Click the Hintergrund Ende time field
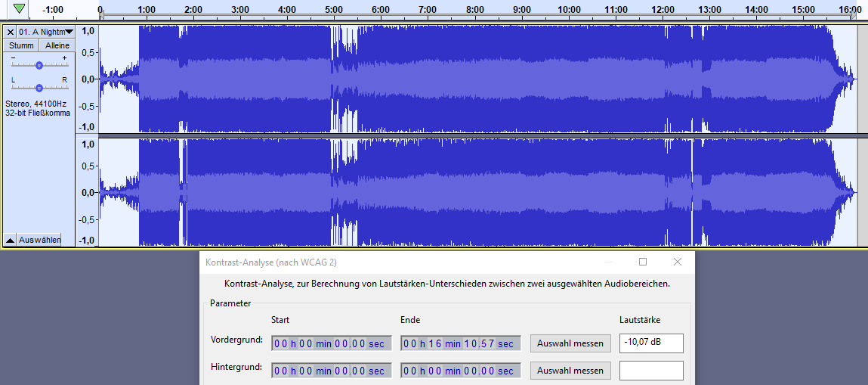868x385 pixels. click(x=460, y=371)
